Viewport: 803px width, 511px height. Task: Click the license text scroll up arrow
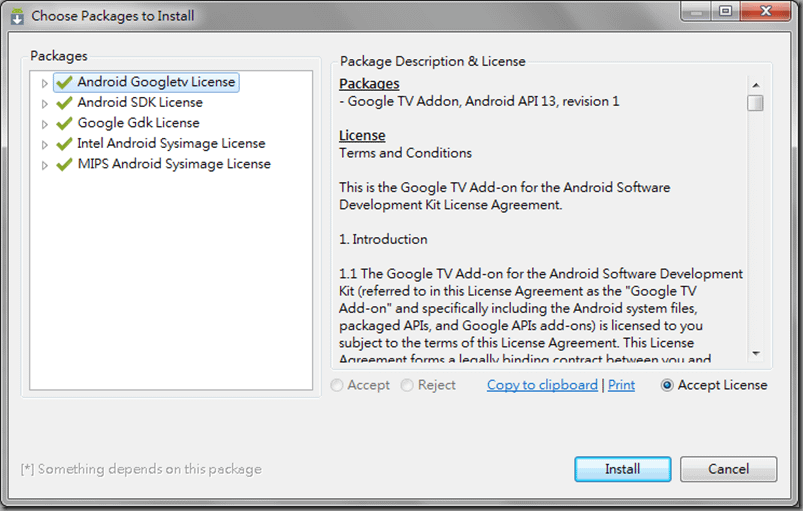755,85
